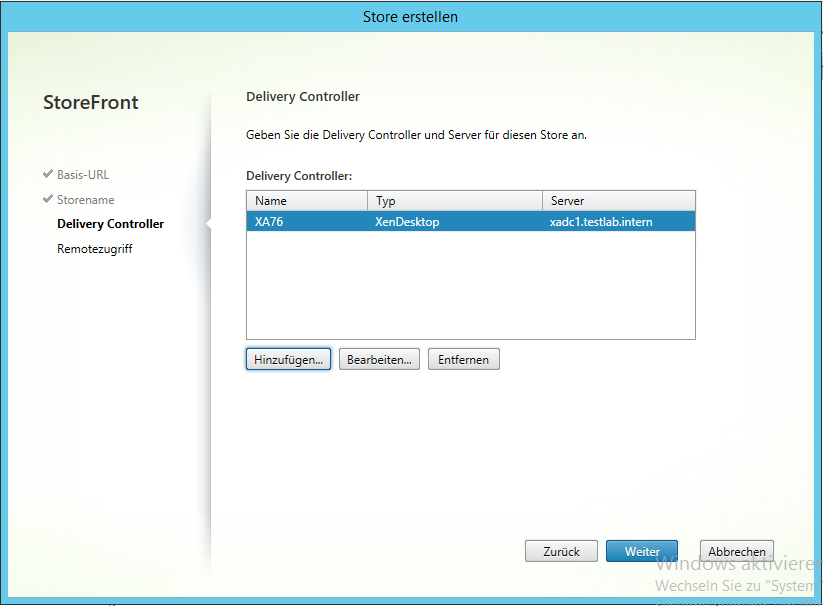Image resolution: width=823 pixels, height=606 pixels.
Task: Click the 'Delivery Controller:' list label
Action: 299,176
